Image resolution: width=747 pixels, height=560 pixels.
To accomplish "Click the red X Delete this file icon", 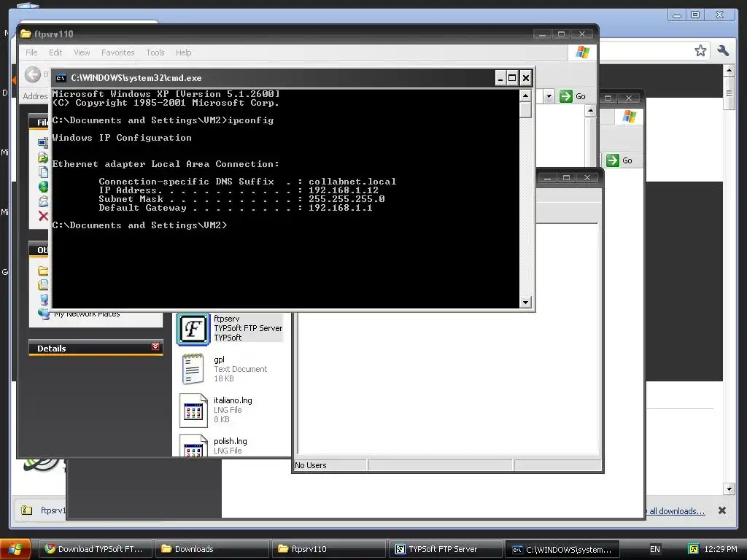I will pyautogui.click(x=43, y=216).
